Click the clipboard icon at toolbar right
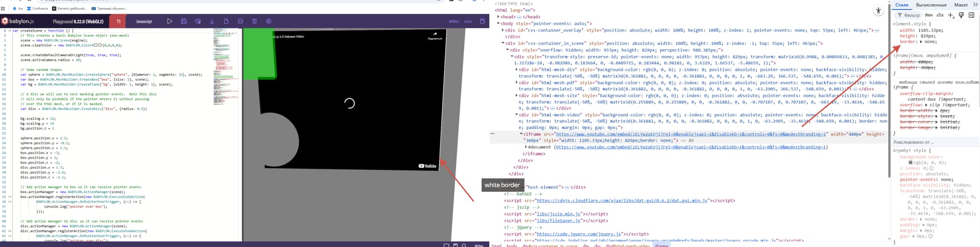 482,21
